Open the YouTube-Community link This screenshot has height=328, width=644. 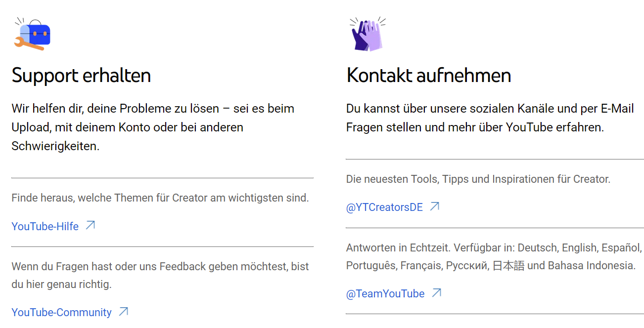[62, 312]
